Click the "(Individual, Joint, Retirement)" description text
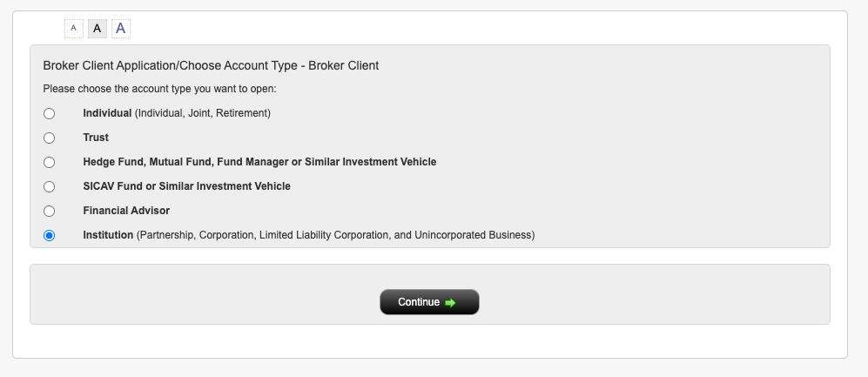The width and height of the screenshot is (868, 377). pos(203,113)
